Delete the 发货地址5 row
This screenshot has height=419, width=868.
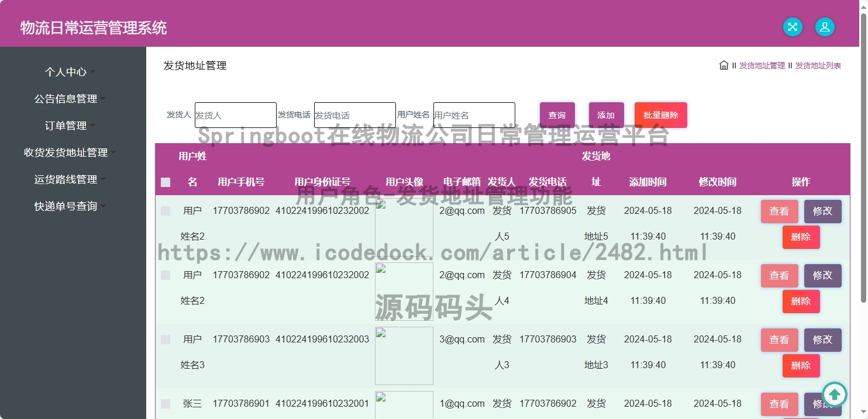point(801,237)
